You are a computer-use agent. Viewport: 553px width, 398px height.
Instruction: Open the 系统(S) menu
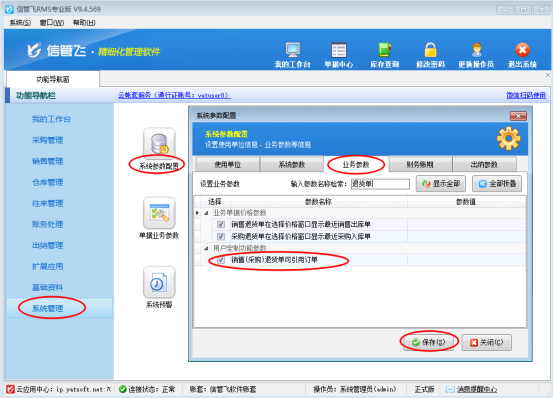(x=20, y=23)
